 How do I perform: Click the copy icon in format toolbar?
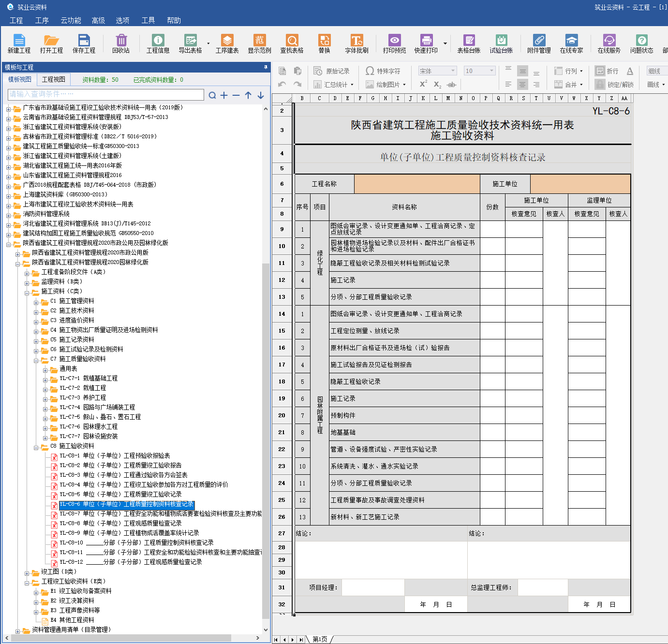[282, 71]
